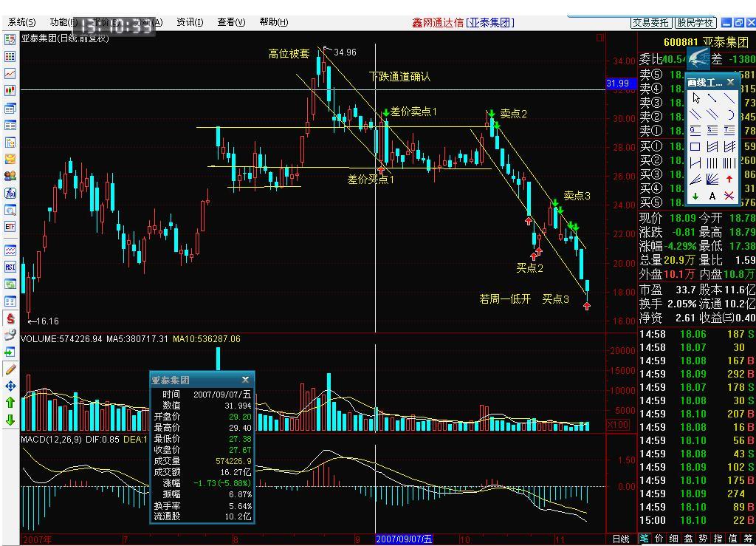The image size is (756, 546).
Task: Select the text annotation (A) tool
Action: 712,196
